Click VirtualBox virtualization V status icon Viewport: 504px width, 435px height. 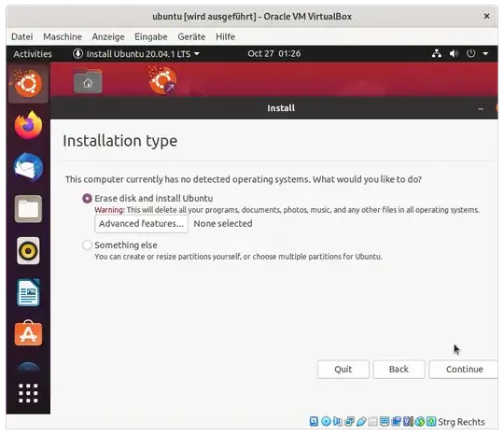click(408, 421)
